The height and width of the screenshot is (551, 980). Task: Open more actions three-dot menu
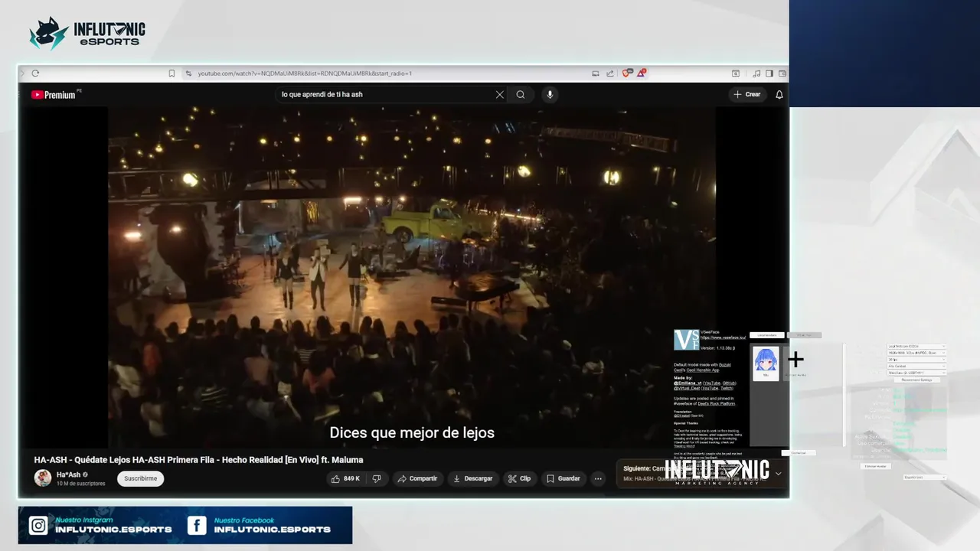[598, 478]
